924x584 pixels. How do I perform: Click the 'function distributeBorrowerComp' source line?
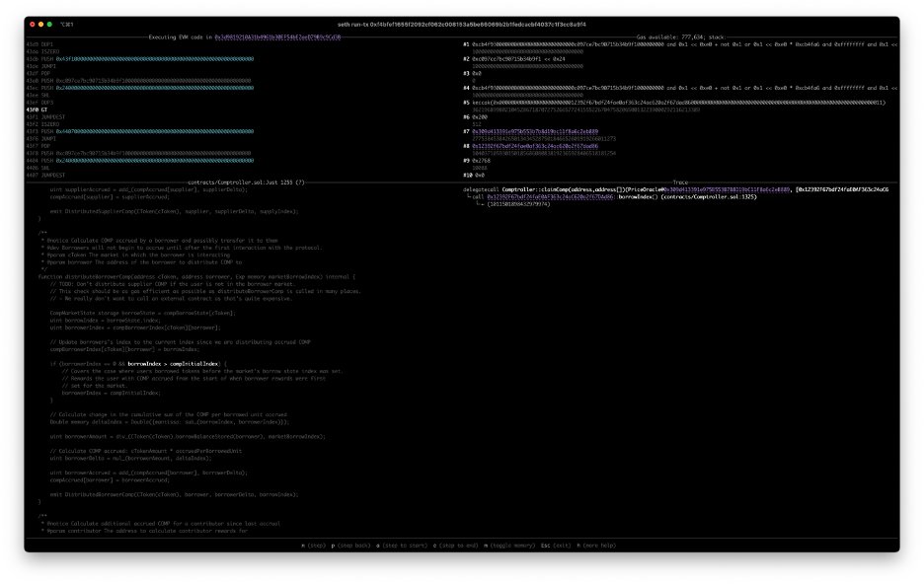[196, 276]
